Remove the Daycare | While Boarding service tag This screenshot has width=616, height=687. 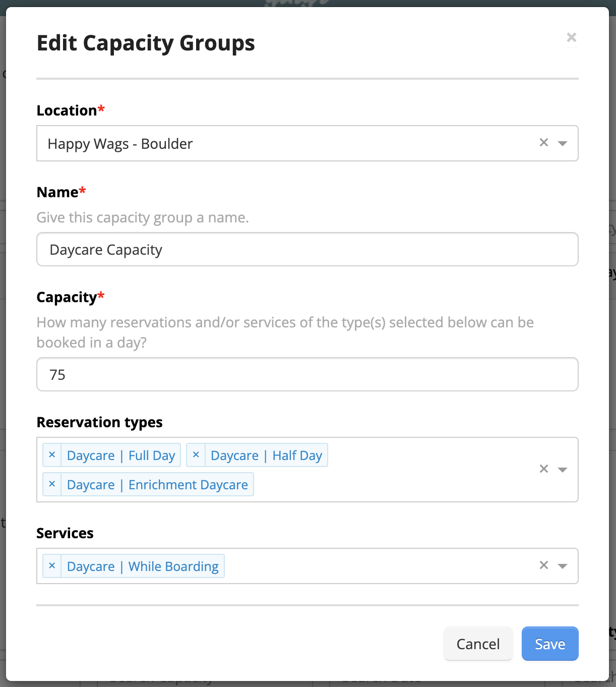pos(52,566)
